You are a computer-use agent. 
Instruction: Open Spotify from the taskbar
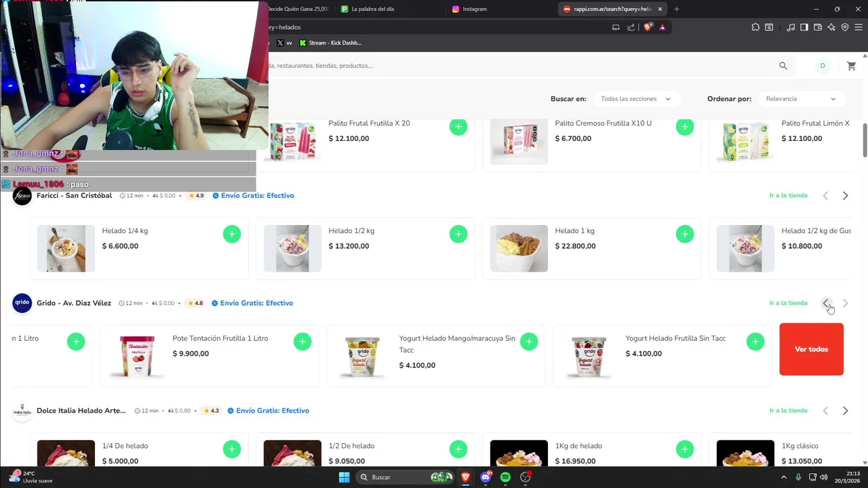[505, 477]
